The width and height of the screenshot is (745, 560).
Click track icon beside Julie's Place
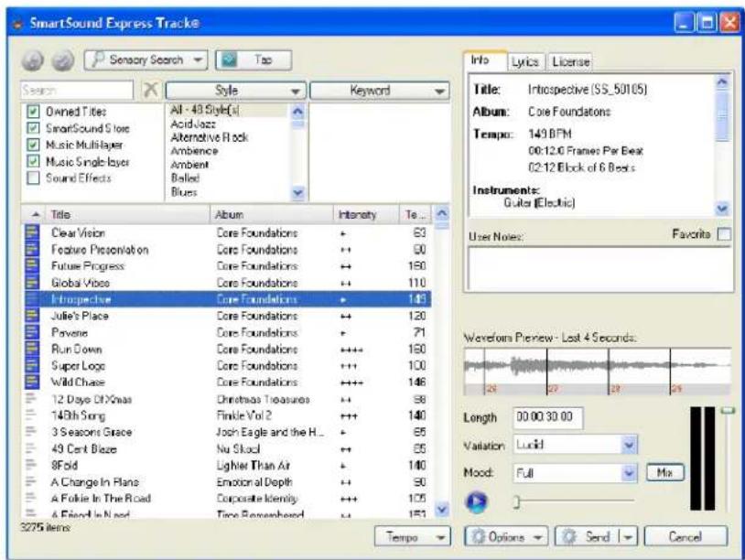click(x=31, y=316)
